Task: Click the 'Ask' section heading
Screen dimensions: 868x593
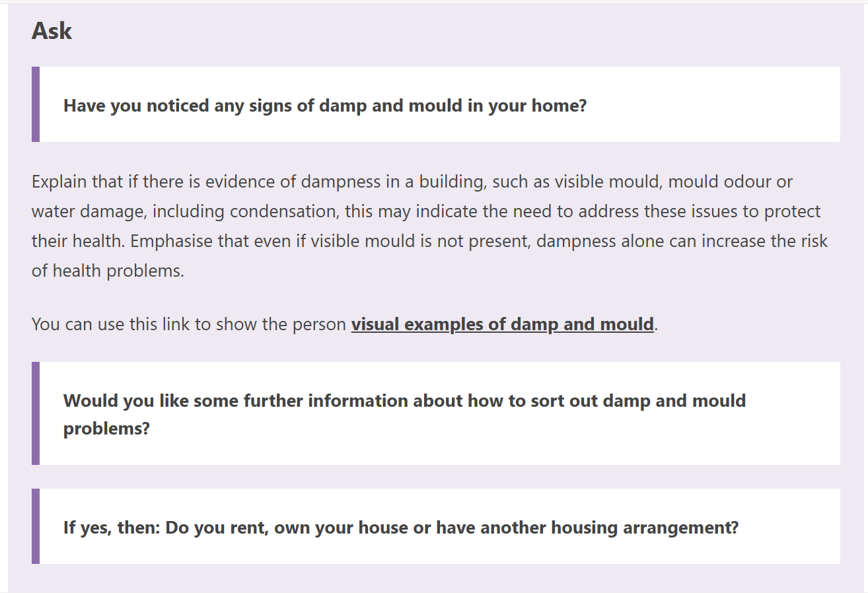Action: 52,30
